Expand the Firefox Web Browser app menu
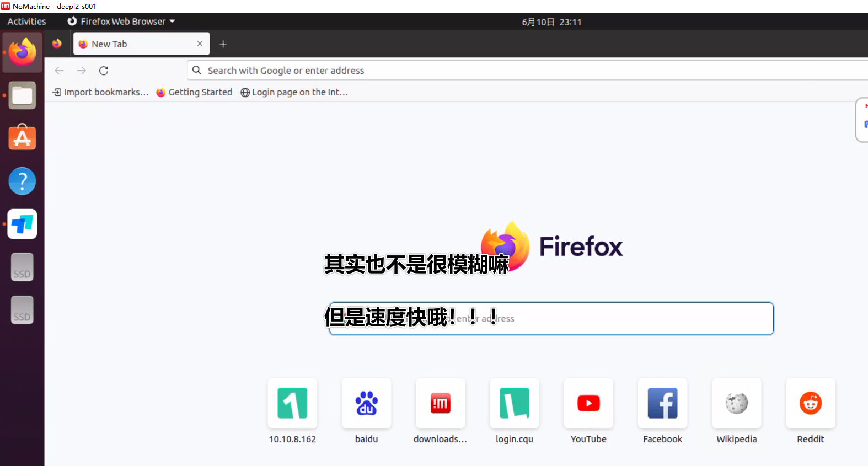 pyautogui.click(x=121, y=22)
